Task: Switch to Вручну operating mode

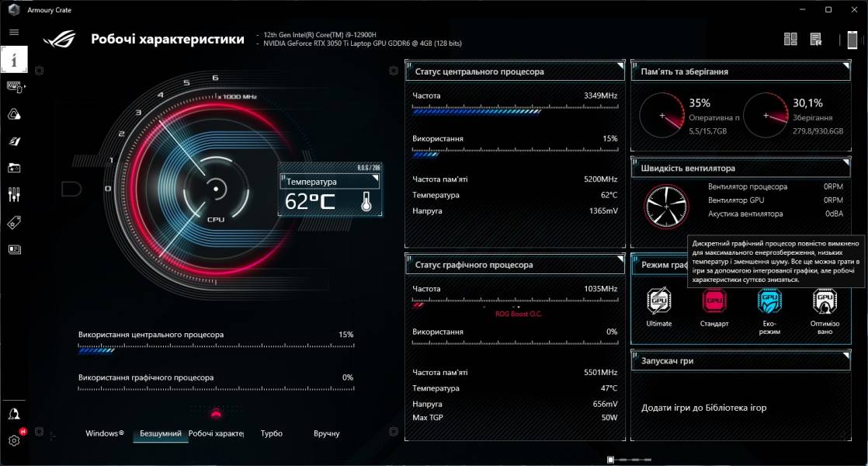Action: pos(327,433)
